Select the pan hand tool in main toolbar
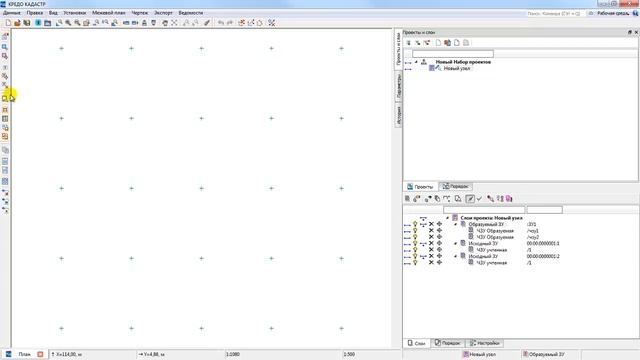Image resolution: width=640 pixels, height=360 pixels. pos(165,23)
